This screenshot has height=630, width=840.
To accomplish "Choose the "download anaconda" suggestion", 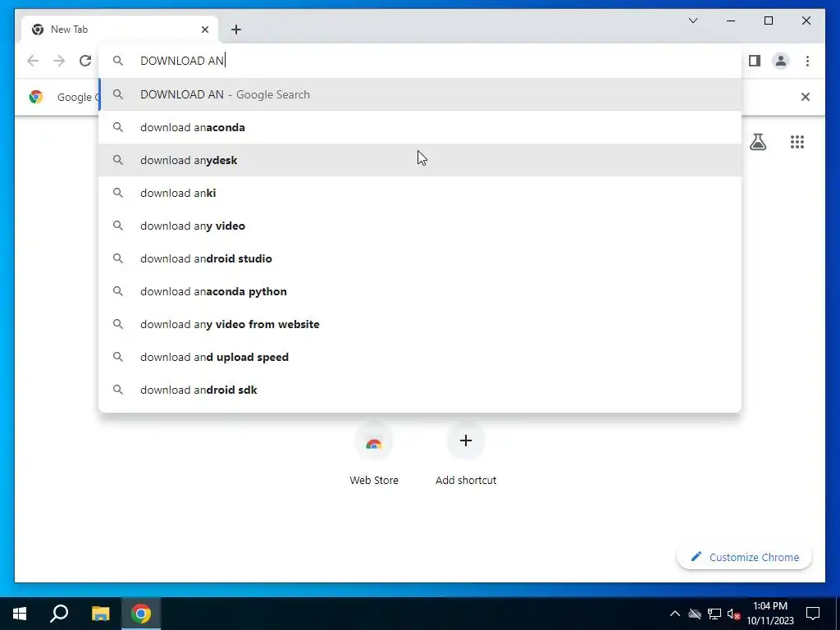I will (x=421, y=127).
